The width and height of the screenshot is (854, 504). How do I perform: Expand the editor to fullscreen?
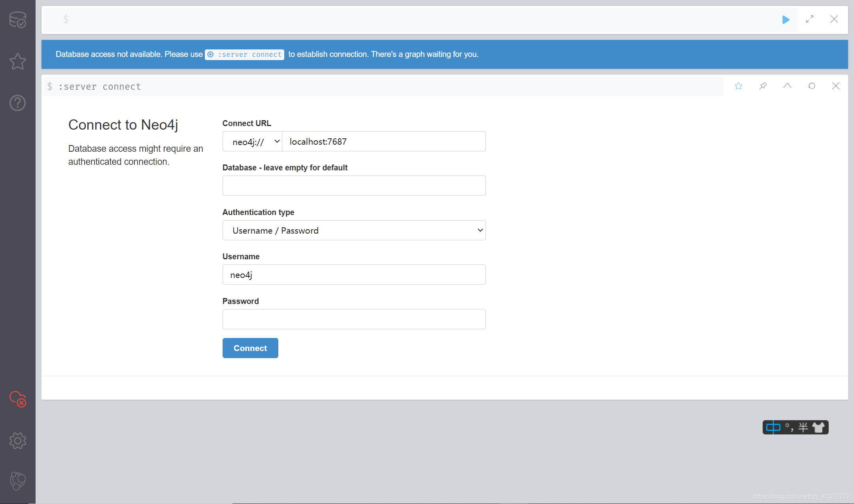coord(810,19)
